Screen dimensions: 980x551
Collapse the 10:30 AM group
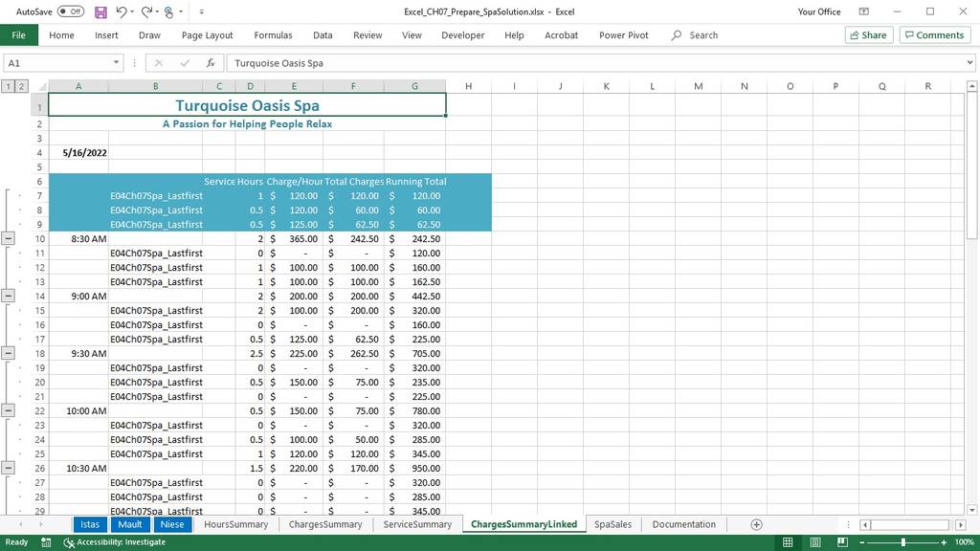point(8,468)
